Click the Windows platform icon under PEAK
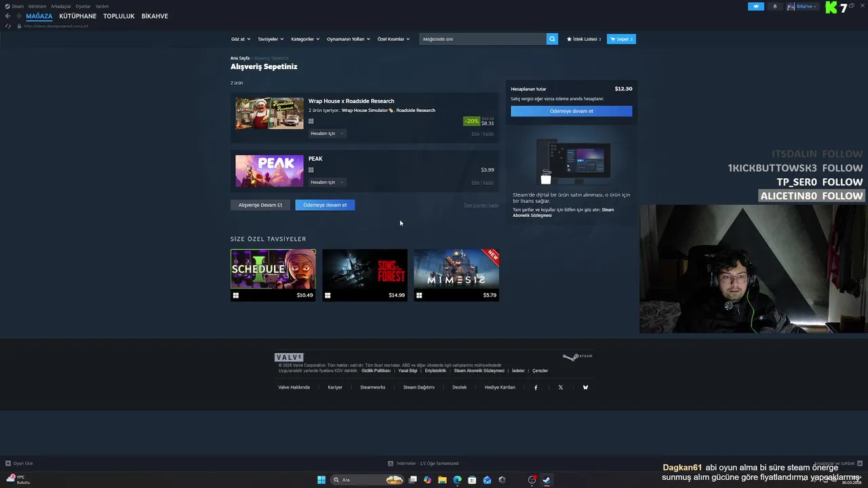The width and height of the screenshot is (868, 488). point(311,170)
